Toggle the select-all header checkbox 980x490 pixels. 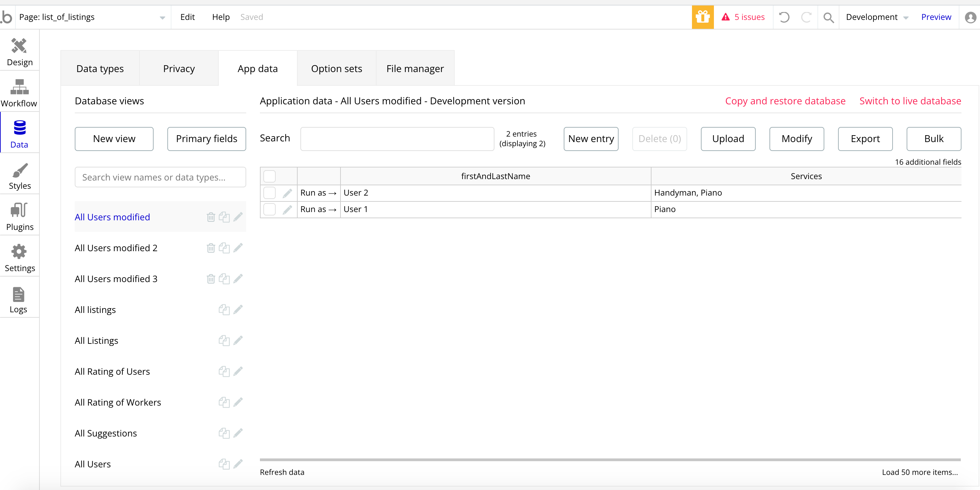(270, 176)
